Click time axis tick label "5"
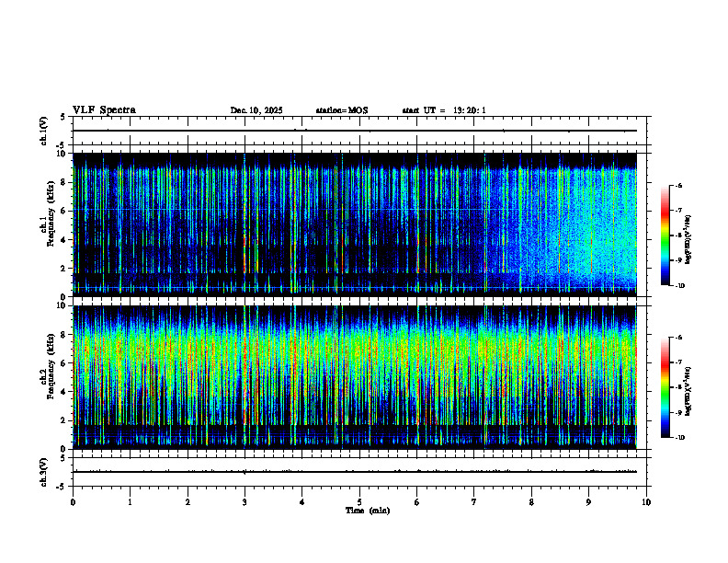 pyautogui.click(x=359, y=502)
